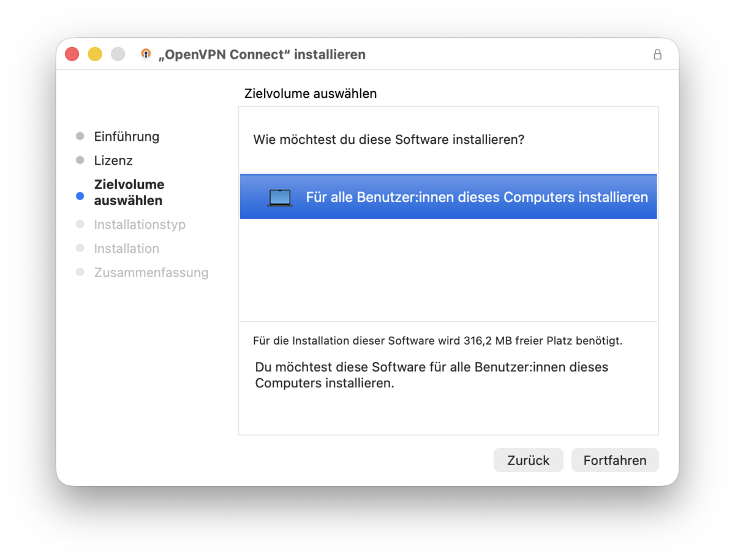Click the Installationstyp sidebar step
The width and height of the screenshot is (735, 560).
(x=140, y=225)
